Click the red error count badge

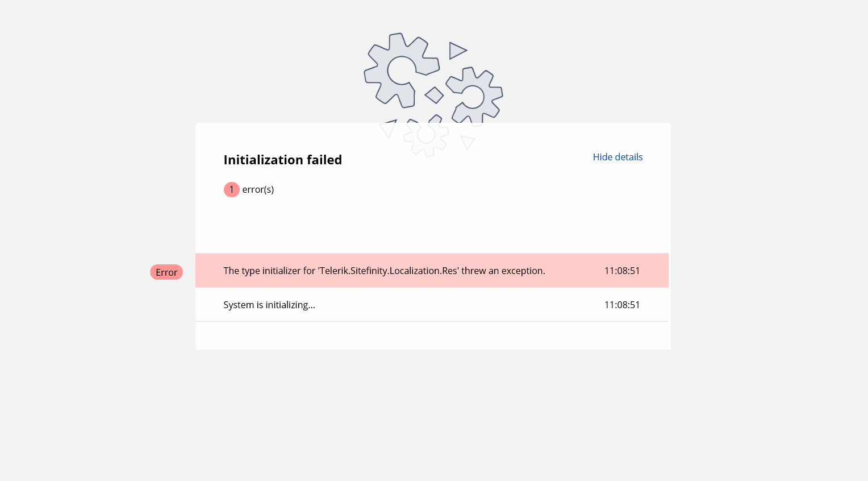[x=231, y=189]
